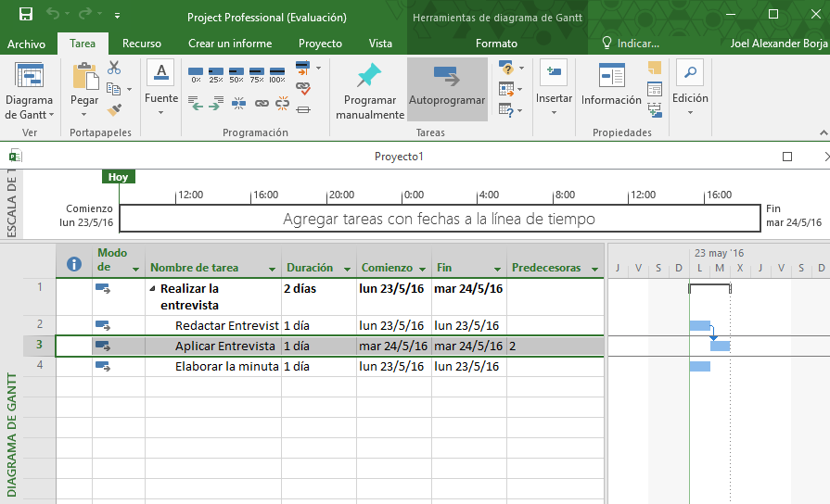This screenshot has width=830, height=504.
Task: Click the Cut scissors icon
Action: coord(114,68)
